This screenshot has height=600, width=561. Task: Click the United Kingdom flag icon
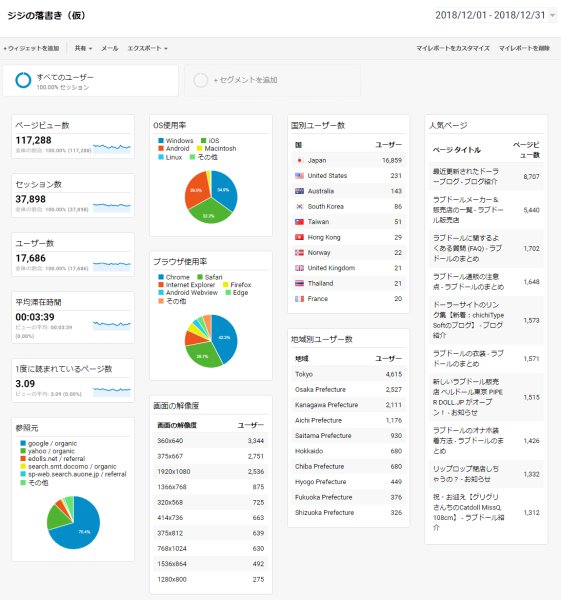(x=299, y=268)
